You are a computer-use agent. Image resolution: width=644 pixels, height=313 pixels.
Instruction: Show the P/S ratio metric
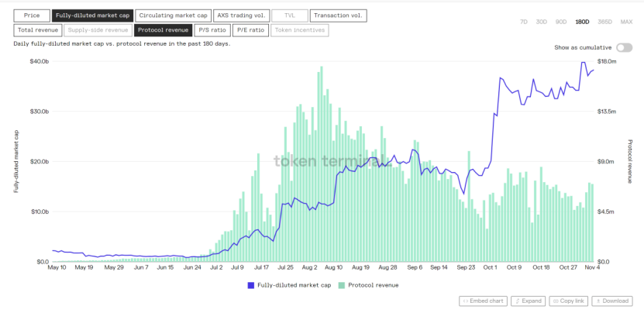[x=212, y=30]
